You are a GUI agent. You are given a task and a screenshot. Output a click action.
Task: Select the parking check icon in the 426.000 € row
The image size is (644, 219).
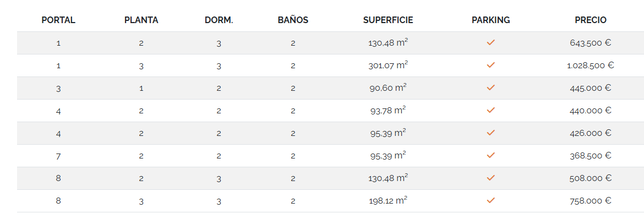490,133
